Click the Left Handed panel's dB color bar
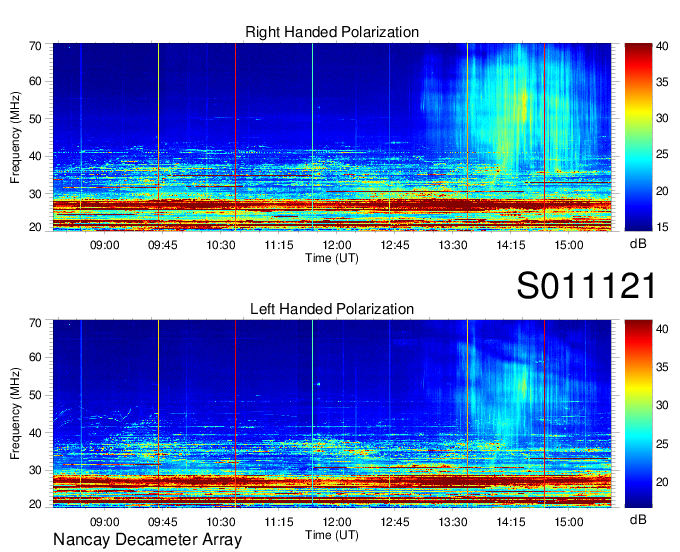 tap(638, 414)
